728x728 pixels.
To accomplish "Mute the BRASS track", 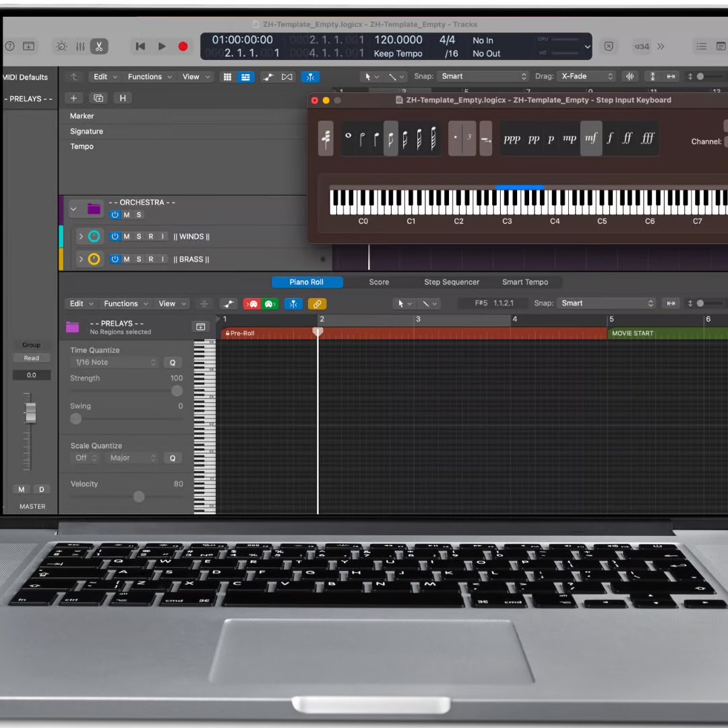I will [x=127, y=259].
